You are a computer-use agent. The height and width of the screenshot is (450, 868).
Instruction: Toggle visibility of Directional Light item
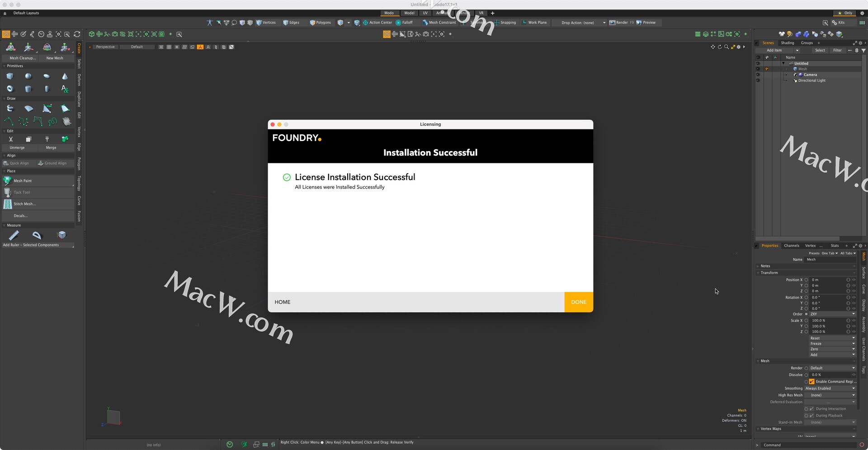pos(758,81)
